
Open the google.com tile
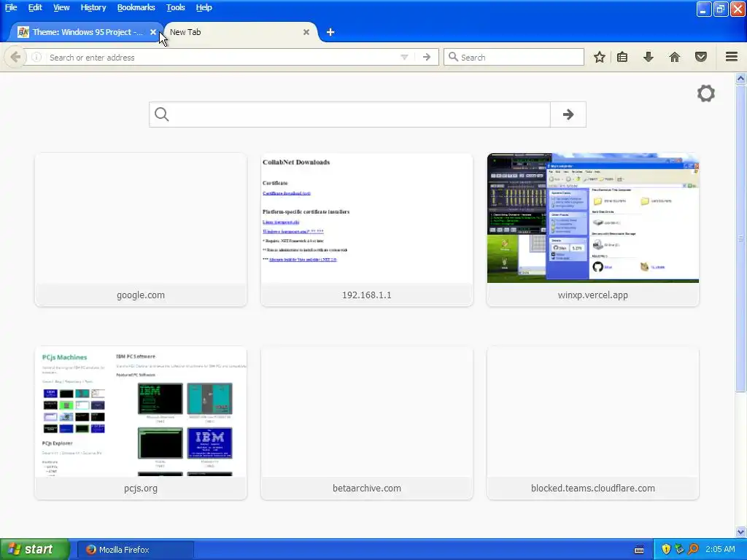pos(141,230)
